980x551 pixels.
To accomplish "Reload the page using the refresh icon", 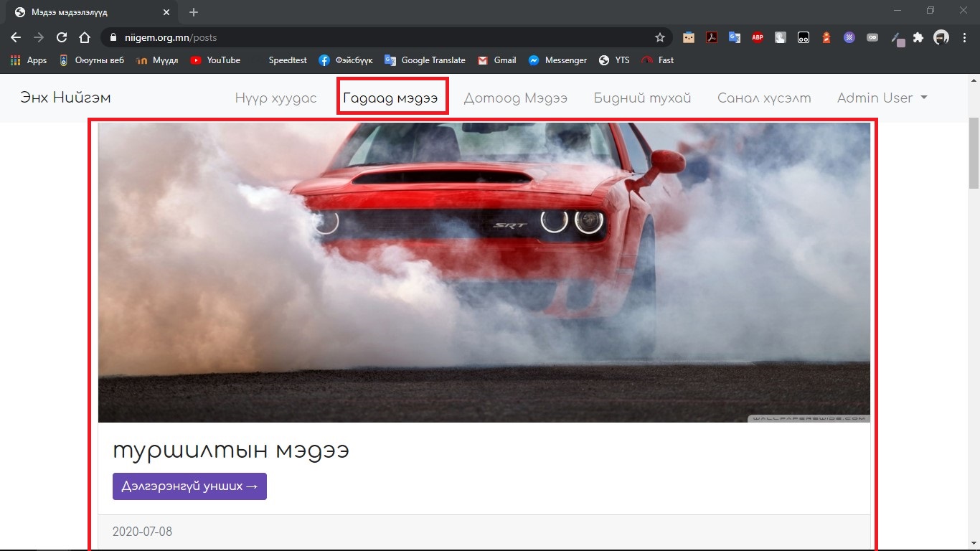I will [x=62, y=37].
